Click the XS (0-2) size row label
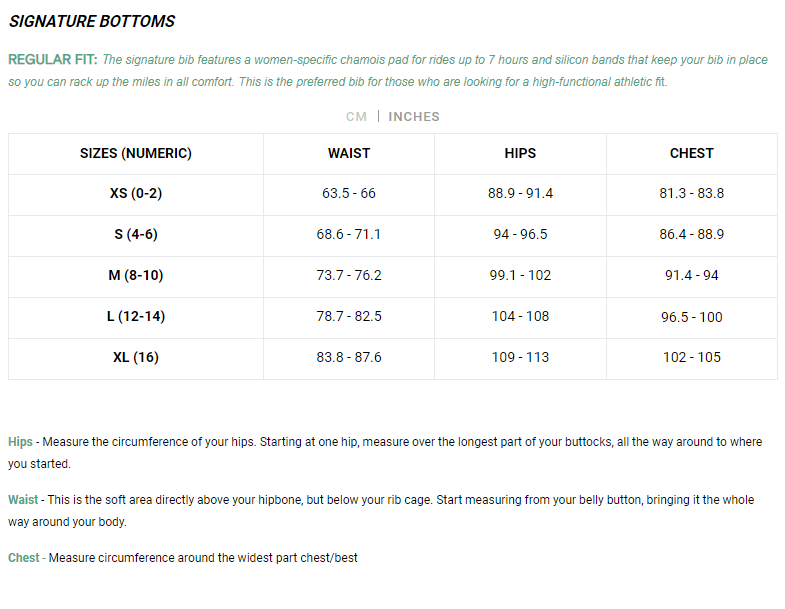 tap(136, 193)
